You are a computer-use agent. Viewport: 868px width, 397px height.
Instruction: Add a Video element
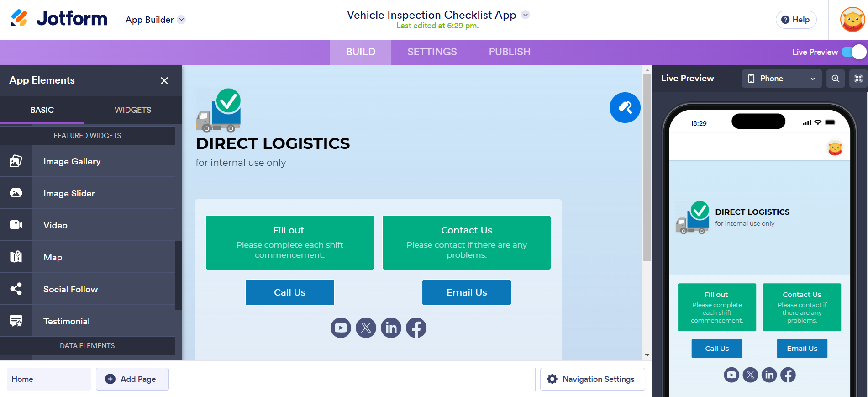[55, 225]
